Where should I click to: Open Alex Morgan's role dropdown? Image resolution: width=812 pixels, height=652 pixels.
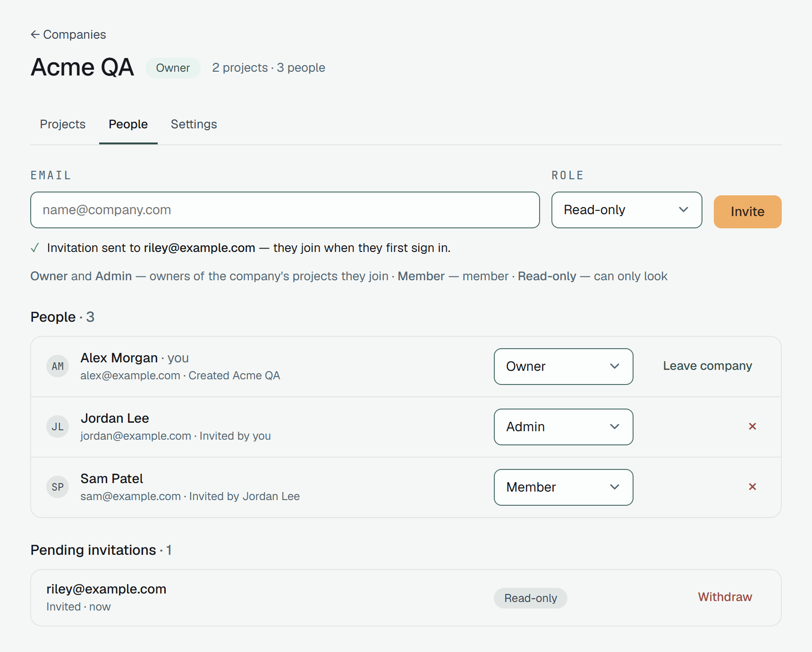564,367
